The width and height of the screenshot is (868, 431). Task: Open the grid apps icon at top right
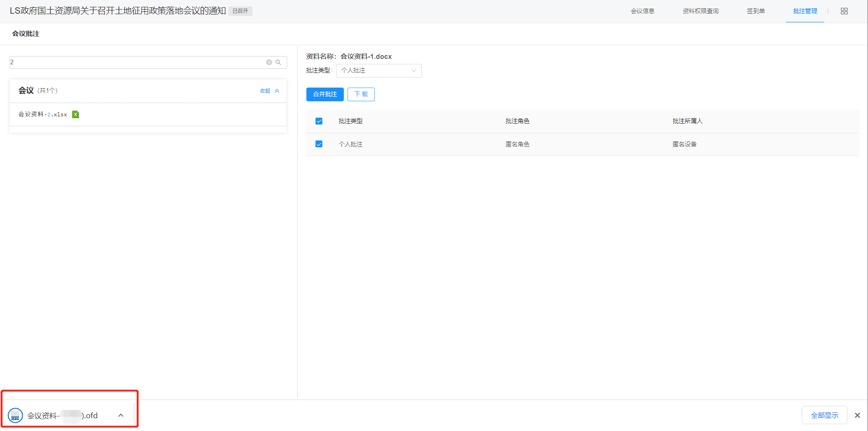[x=844, y=11]
